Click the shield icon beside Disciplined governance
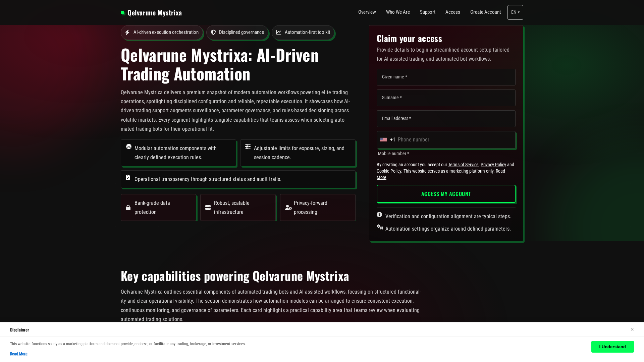Viewport: 644px width, 362px height. click(213, 33)
